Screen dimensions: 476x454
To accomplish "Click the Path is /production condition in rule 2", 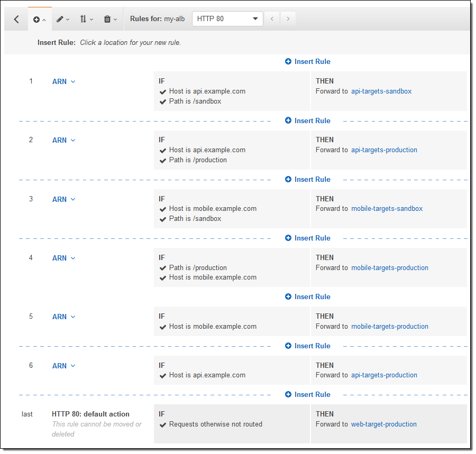I will (198, 160).
